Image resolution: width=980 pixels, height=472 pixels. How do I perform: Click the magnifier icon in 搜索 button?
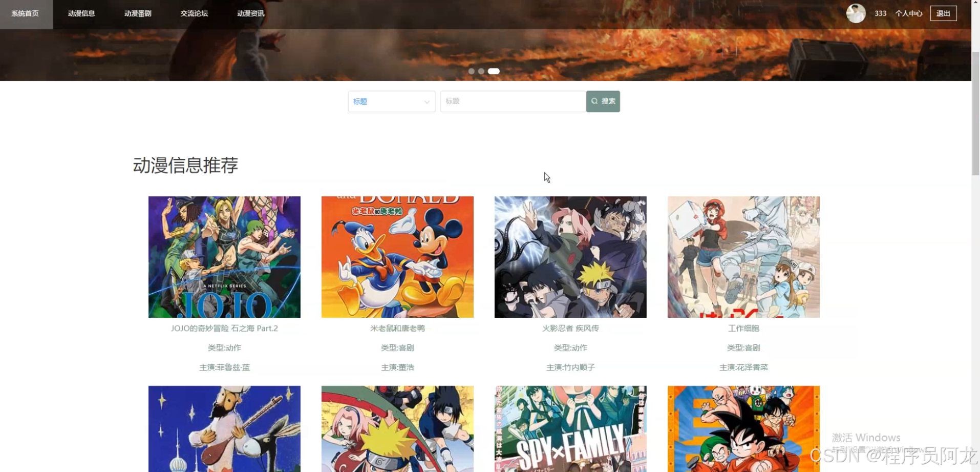click(594, 101)
